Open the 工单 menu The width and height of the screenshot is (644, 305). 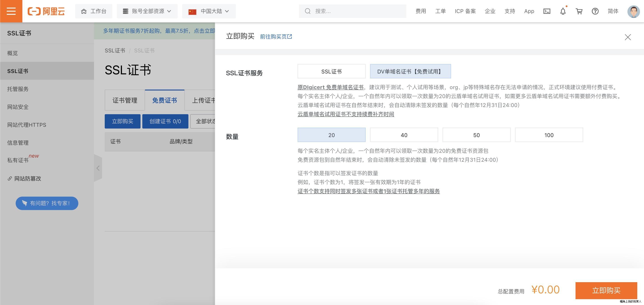coord(440,11)
